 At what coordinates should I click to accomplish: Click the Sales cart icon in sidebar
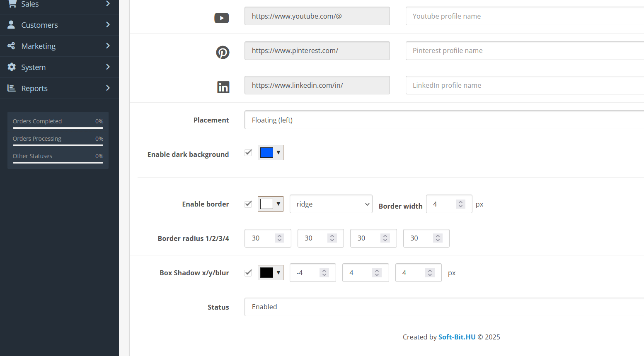12,4
